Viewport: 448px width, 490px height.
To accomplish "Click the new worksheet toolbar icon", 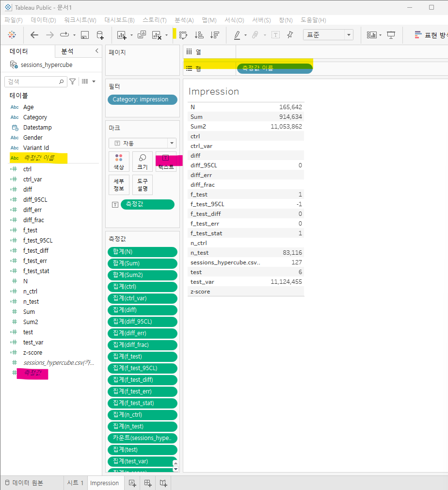I will (122, 35).
